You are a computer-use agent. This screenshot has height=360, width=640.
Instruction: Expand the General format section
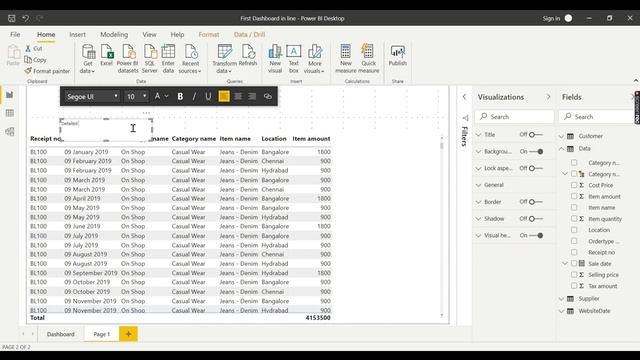pos(478,185)
